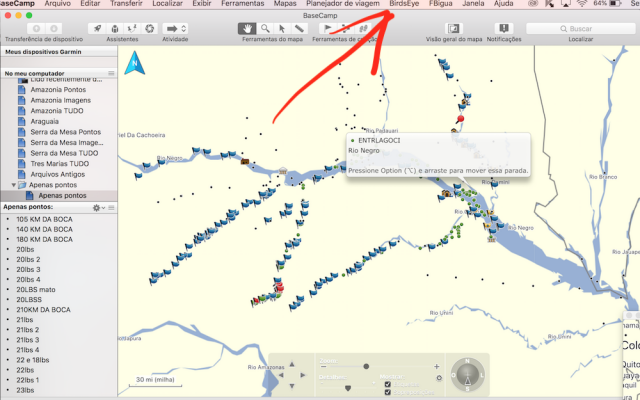Click the zoom out minus button
This screenshot has width=640, height=400.
tap(324, 367)
